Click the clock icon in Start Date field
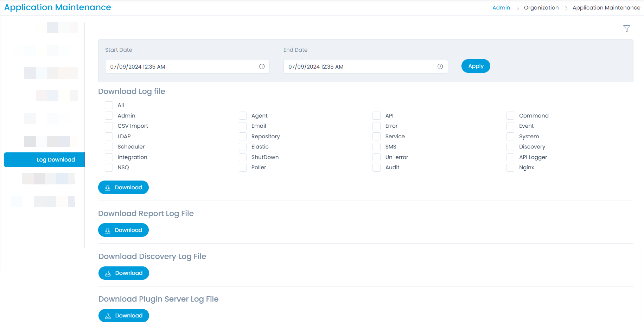Image resolution: width=644 pixels, height=322 pixels. pyautogui.click(x=262, y=66)
